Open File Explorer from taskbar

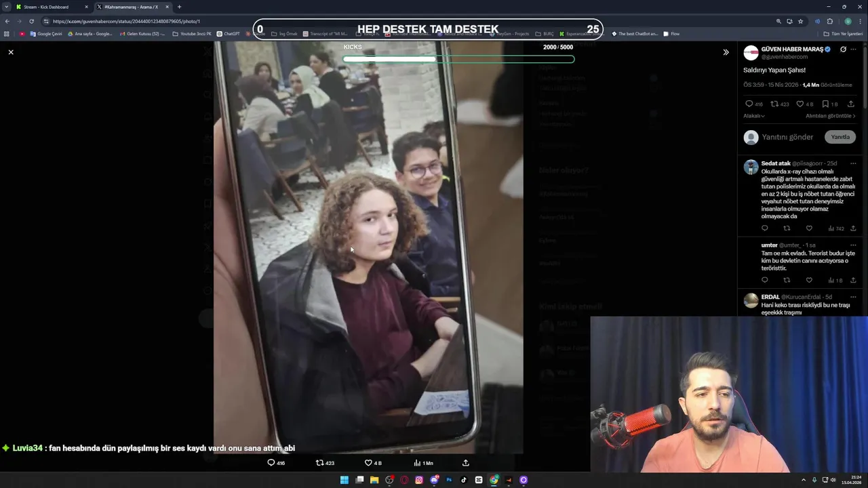[374, 480]
